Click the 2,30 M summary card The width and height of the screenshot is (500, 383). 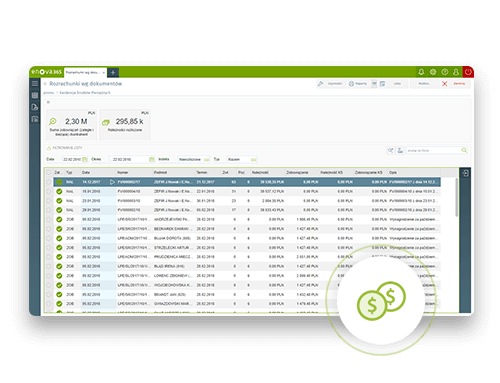point(72,124)
